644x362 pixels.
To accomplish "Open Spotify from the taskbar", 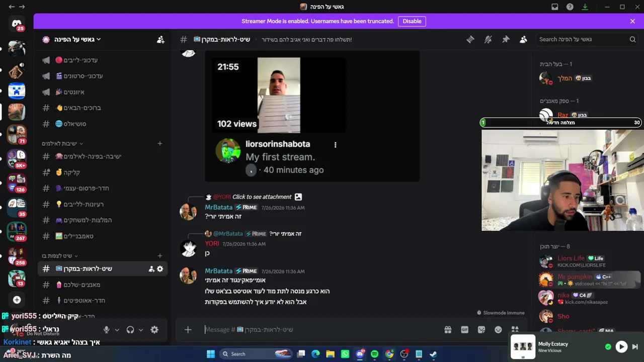I will point(374,354).
